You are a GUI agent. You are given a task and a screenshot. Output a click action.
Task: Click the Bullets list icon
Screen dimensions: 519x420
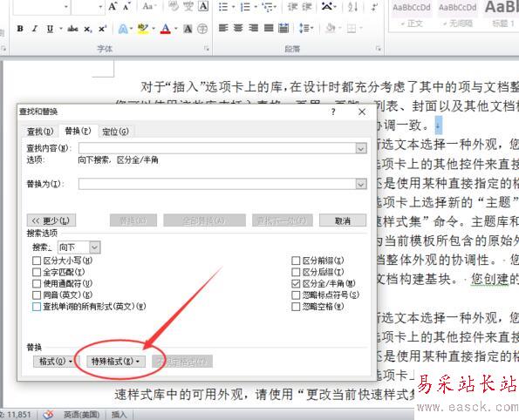click(x=223, y=7)
